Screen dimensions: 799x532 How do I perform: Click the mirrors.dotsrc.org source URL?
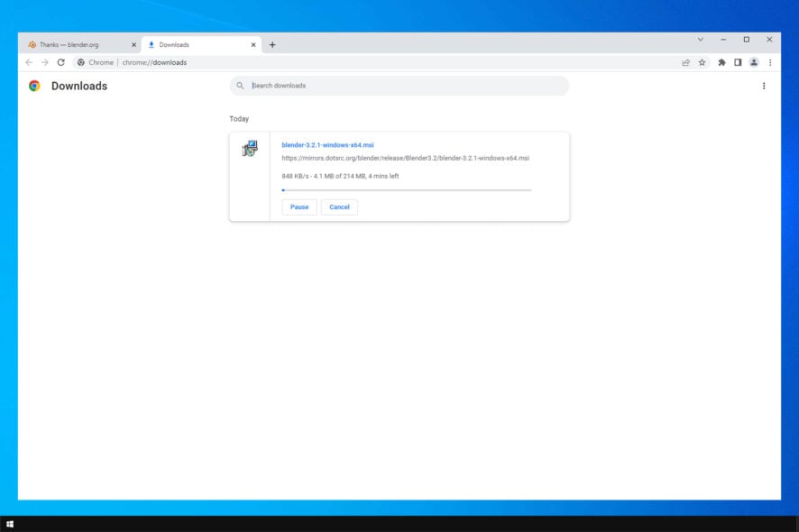click(x=405, y=158)
